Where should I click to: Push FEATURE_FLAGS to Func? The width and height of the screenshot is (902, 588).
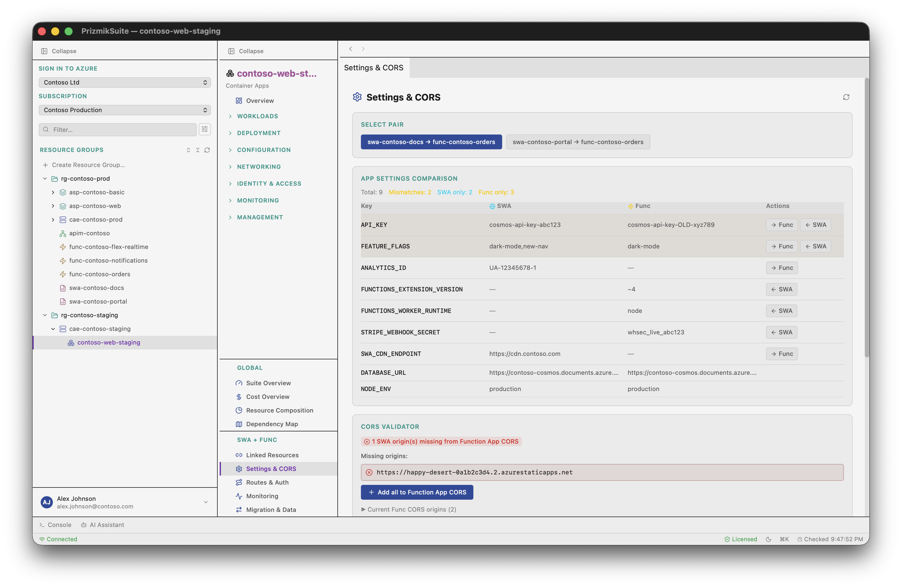click(x=782, y=246)
